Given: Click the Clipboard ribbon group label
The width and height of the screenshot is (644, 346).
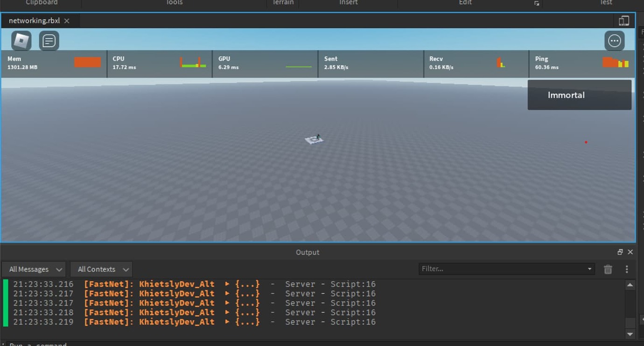Looking at the screenshot, I should [x=42, y=2].
